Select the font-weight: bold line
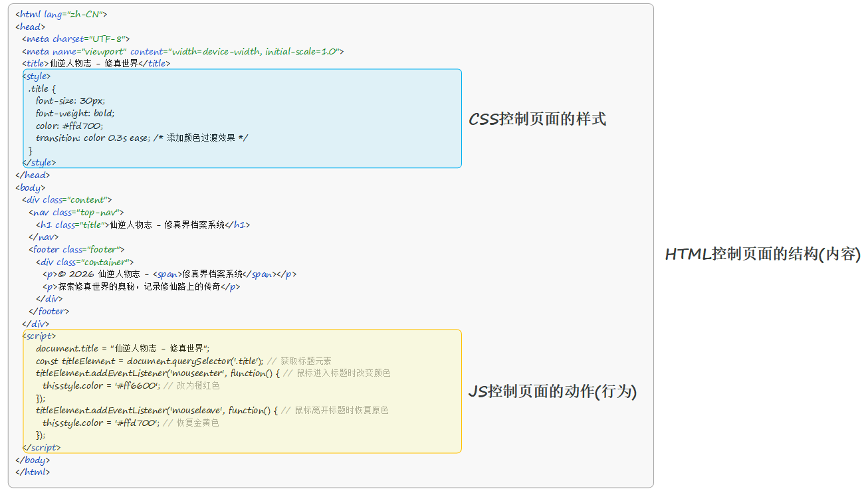The height and width of the screenshot is (489, 868). point(76,113)
